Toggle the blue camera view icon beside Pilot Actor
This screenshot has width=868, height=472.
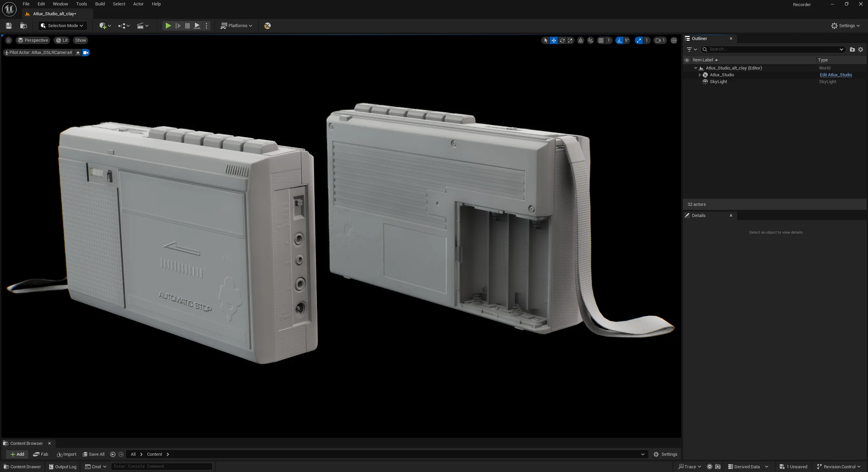(x=86, y=53)
